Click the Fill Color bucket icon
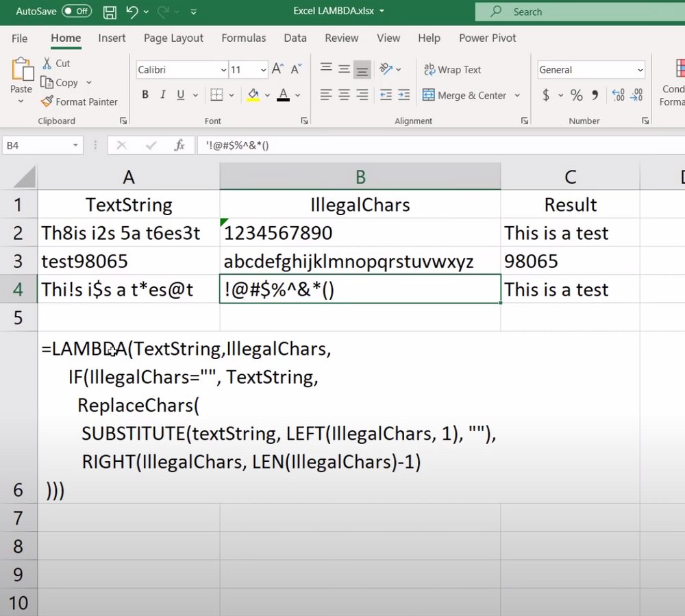 [x=253, y=95]
